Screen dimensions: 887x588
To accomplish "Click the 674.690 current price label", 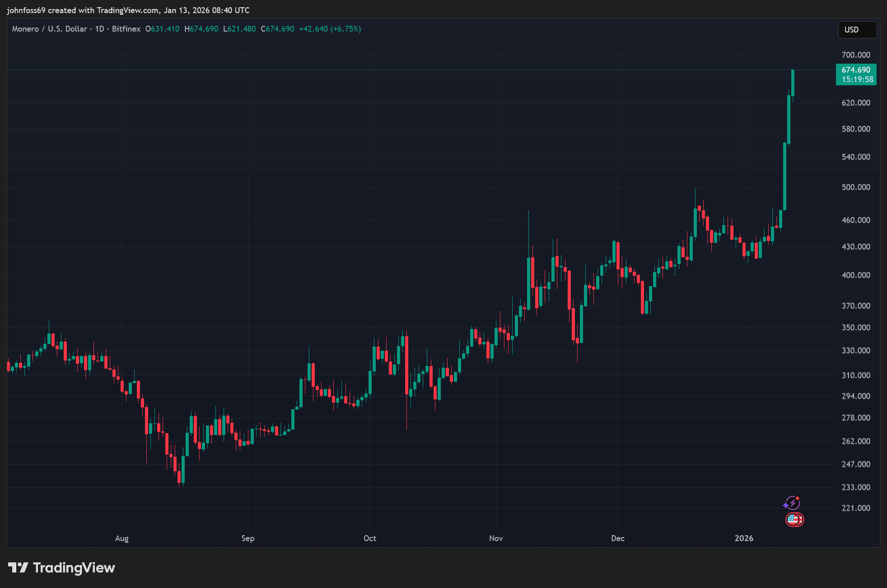I will (856, 70).
